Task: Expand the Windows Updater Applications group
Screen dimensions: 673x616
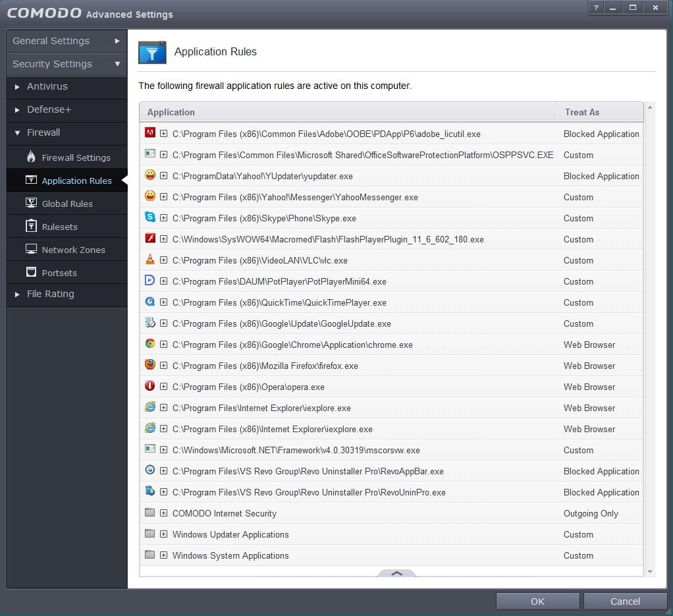Action: click(x=163, y=534)
